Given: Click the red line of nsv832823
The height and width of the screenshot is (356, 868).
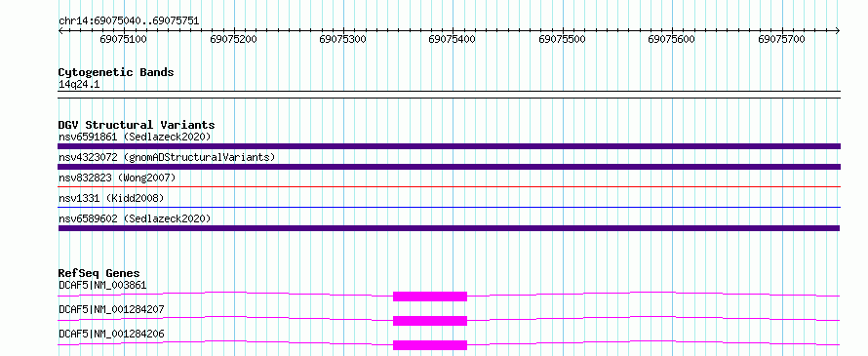Looking at the screenshot, I should (449, 187).
